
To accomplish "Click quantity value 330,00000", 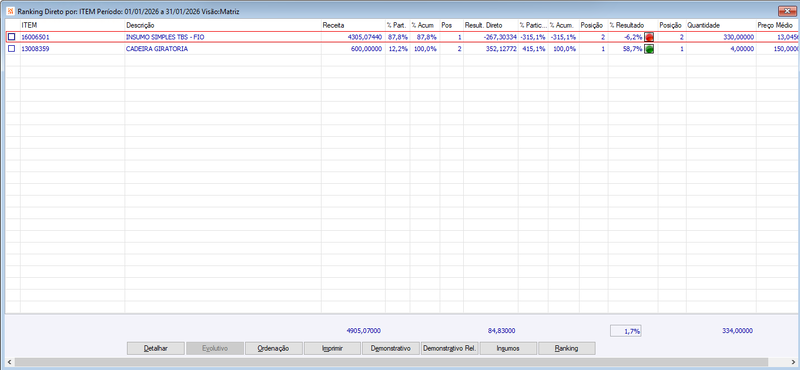I will (x=739, y=37).
